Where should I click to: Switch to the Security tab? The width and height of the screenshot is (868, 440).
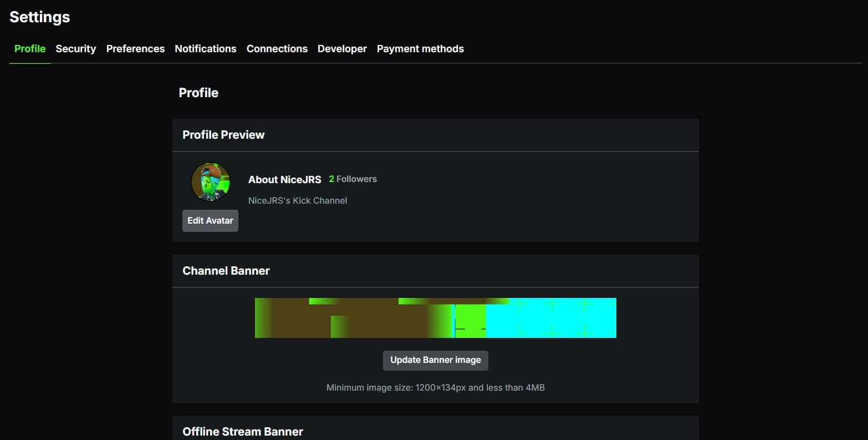coord(76,49)
